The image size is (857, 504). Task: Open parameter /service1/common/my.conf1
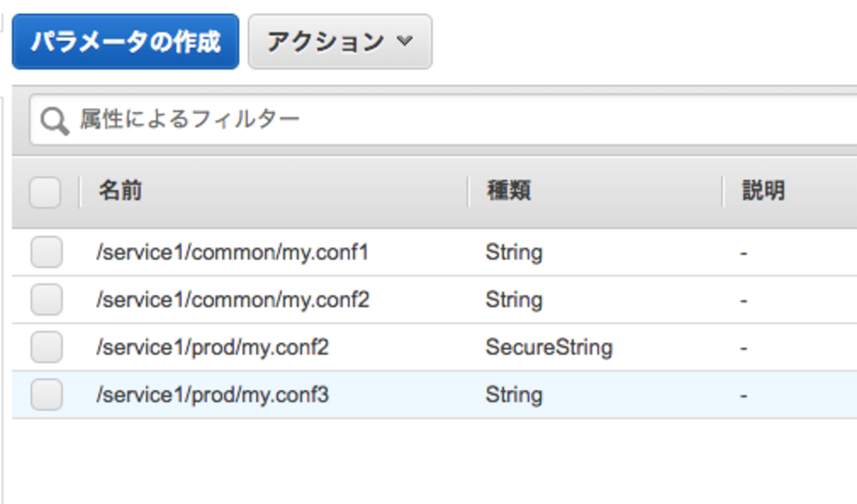[232, 252]
